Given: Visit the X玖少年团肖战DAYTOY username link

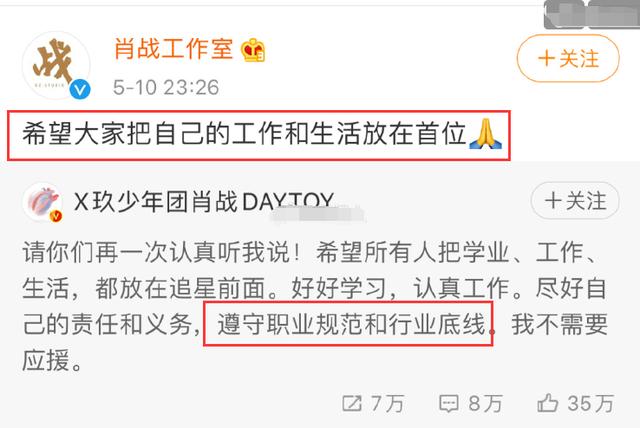Looking at the screenshot, I should click(x=204, y=202).
